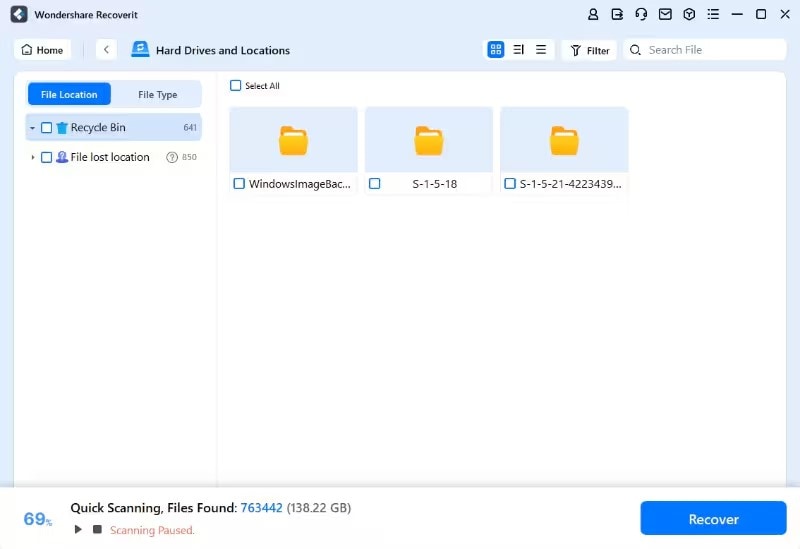The image size is (800, 549).
Task: Focus the Search File field
Action: pyautogui.click(x=705, y=50)
